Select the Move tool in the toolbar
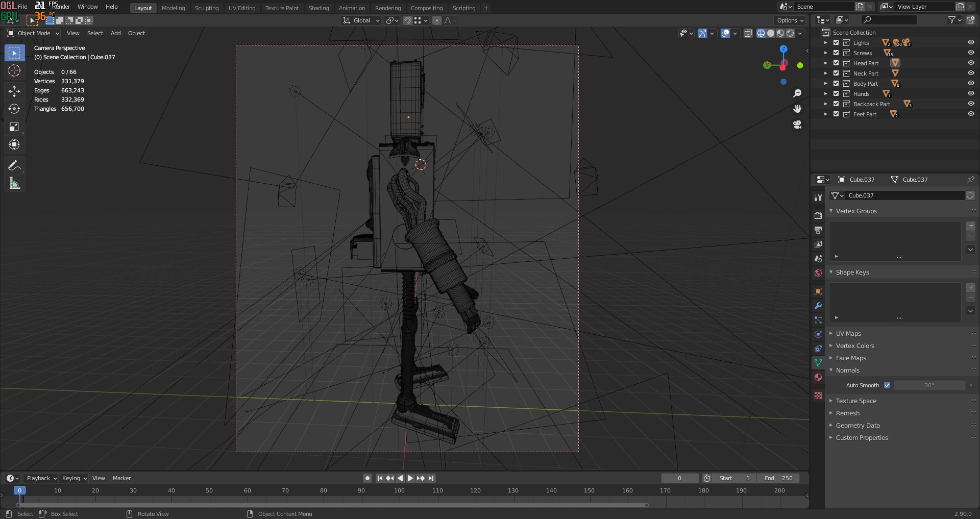Viewport: 980px width, 519px height. click(14, 91)
